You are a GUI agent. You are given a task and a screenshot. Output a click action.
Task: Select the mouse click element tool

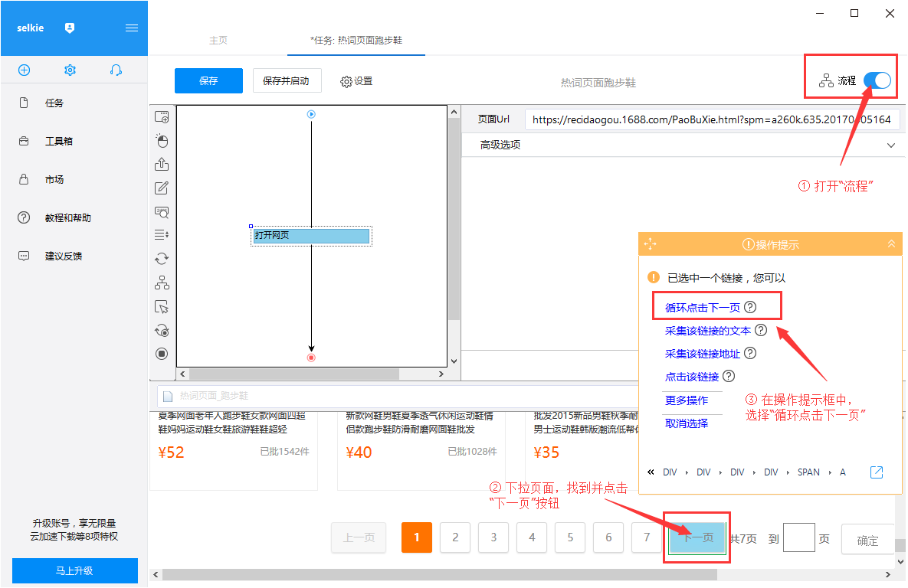coord(162,141)
